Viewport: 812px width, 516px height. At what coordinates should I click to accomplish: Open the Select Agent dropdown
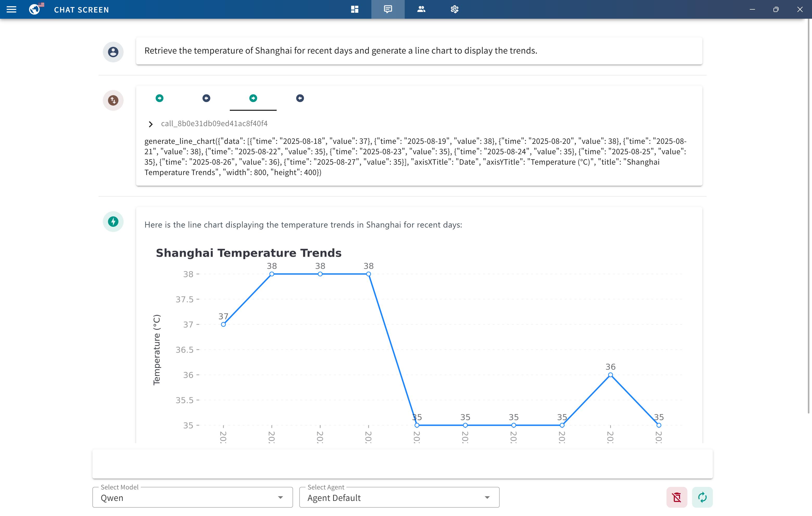pyautogui.click(x=399, y=498)
